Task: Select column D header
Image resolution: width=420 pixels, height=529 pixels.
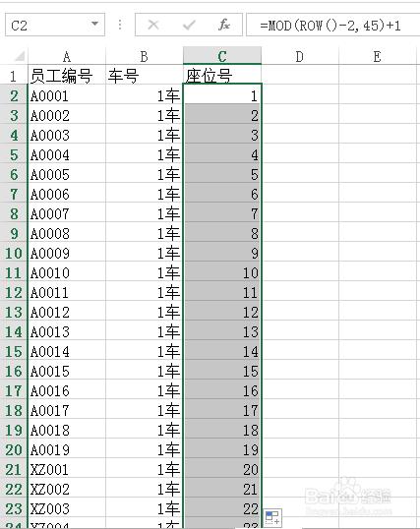Action: point(300,56)
